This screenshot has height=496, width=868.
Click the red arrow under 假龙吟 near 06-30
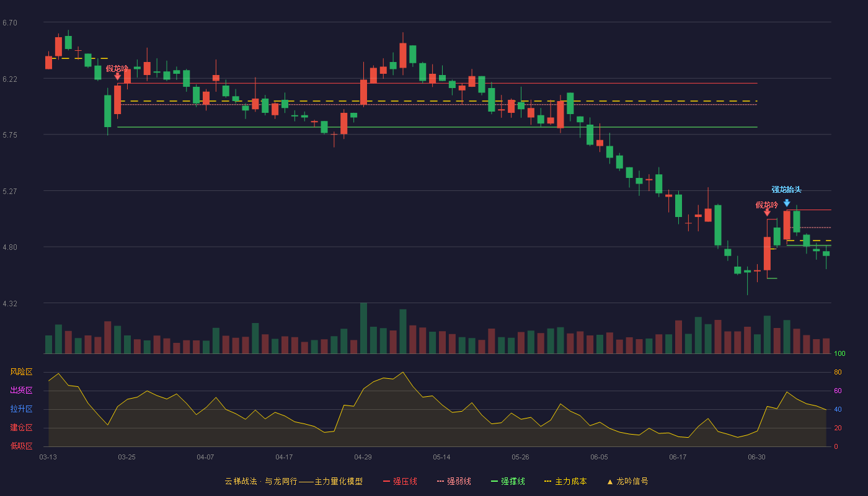click(767, 213)
